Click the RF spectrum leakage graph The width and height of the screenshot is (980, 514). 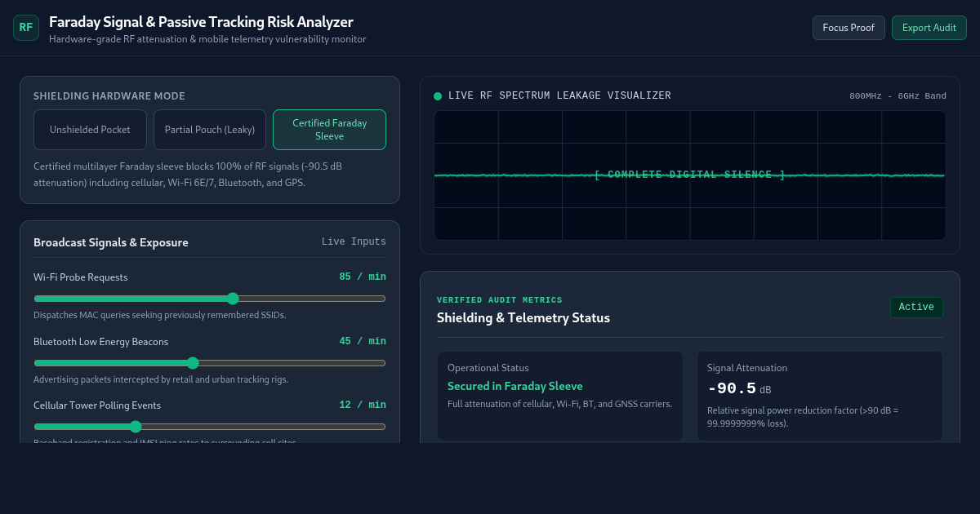click(690, 175)
